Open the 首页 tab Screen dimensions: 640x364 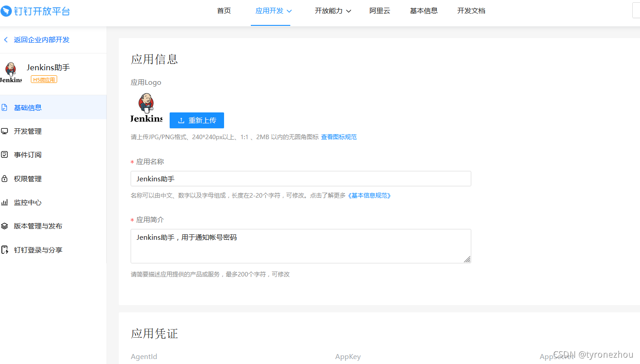[x=224, y=11]
